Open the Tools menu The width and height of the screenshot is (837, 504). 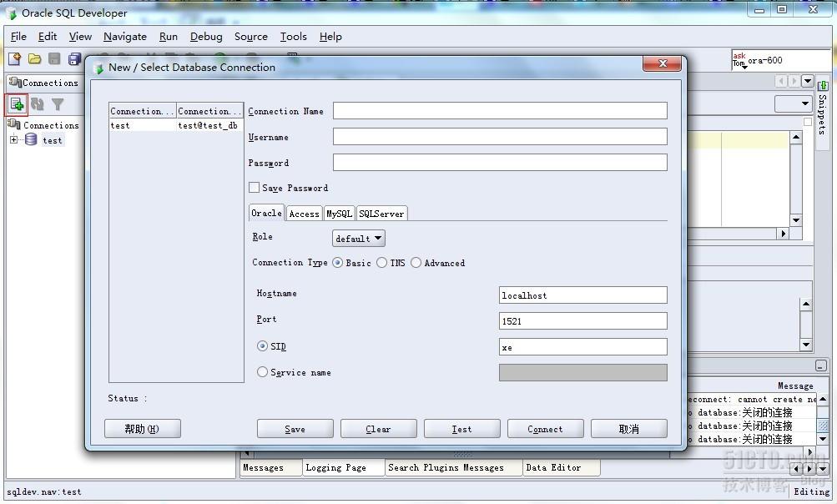pos(294,37)
